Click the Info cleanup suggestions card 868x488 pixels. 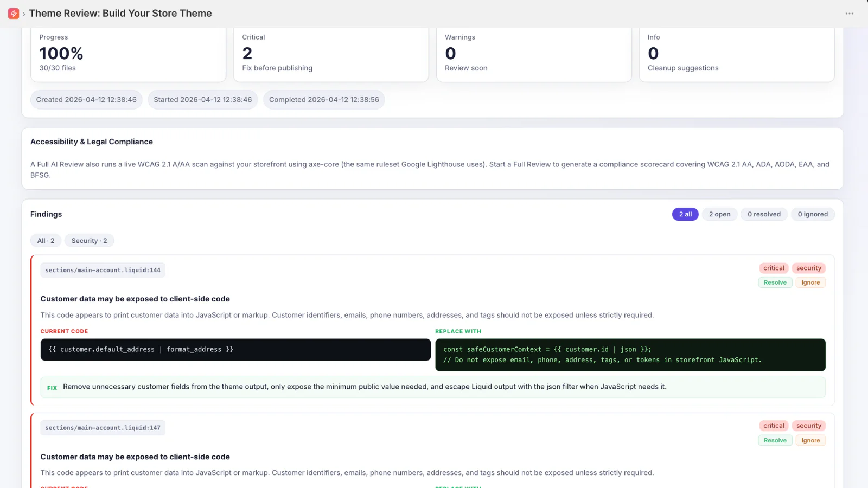[737, 54]
